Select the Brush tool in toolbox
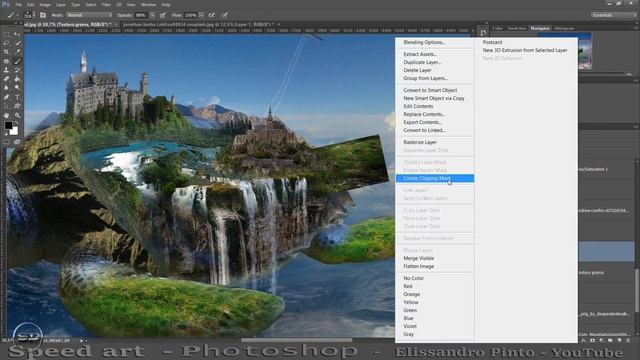 pos(18,61)
